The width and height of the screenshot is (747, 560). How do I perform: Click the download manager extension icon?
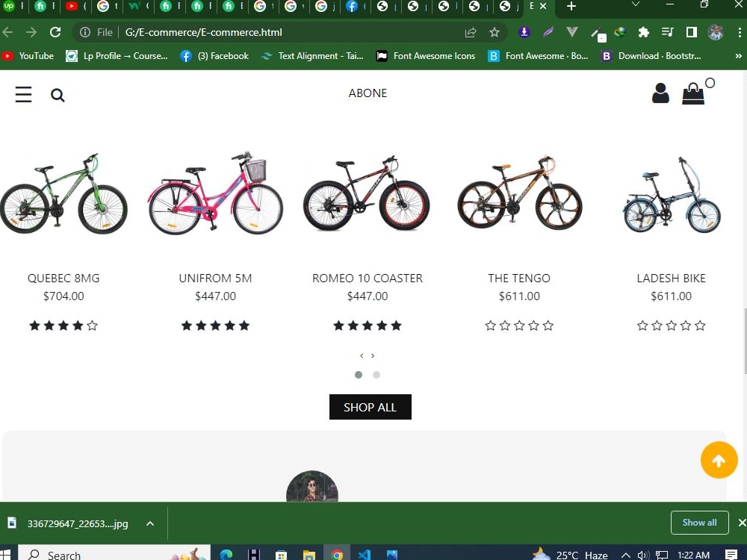pyautogui.click(x=524, y=32)
